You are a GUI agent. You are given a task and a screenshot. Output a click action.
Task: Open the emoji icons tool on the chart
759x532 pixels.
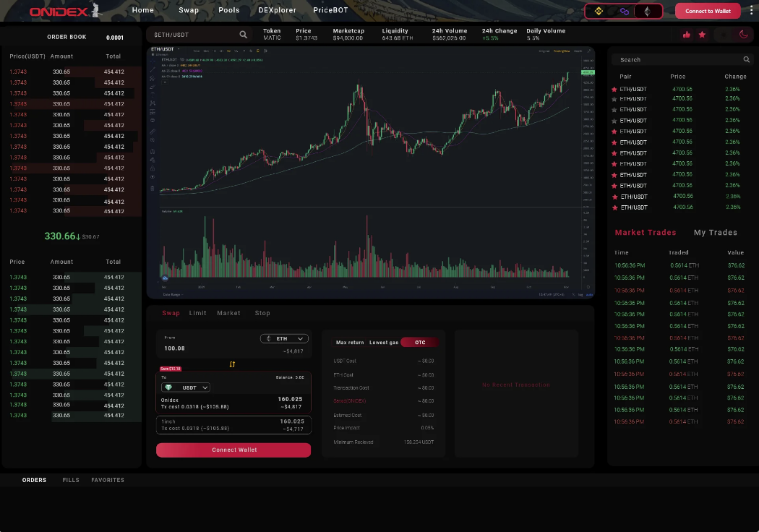tap(152, 120)
